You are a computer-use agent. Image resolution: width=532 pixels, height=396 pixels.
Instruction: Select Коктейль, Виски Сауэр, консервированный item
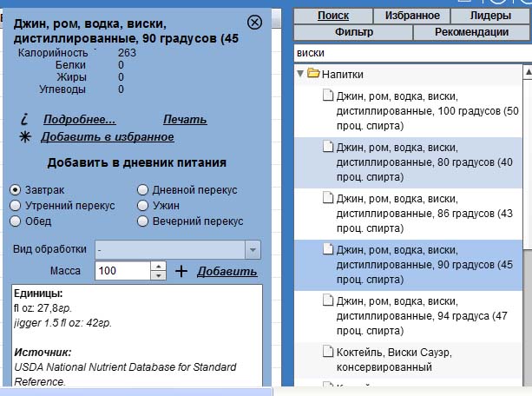tap(409, 360)
